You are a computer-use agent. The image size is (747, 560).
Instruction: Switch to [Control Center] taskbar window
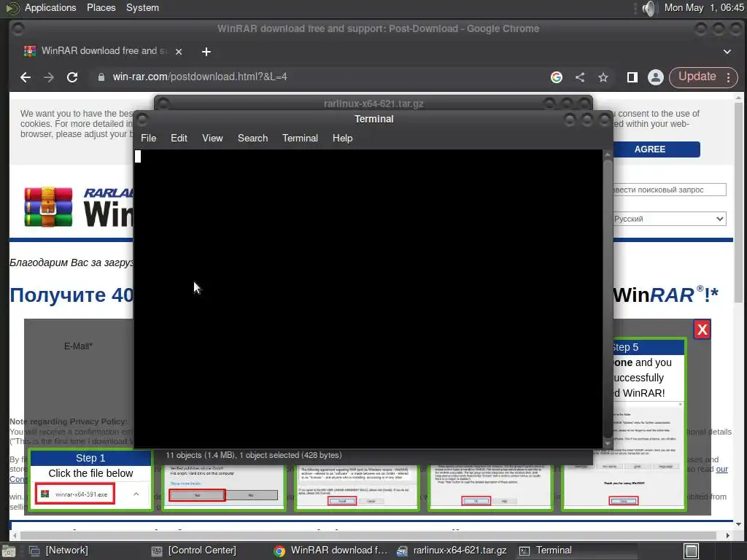click(193, 551)
